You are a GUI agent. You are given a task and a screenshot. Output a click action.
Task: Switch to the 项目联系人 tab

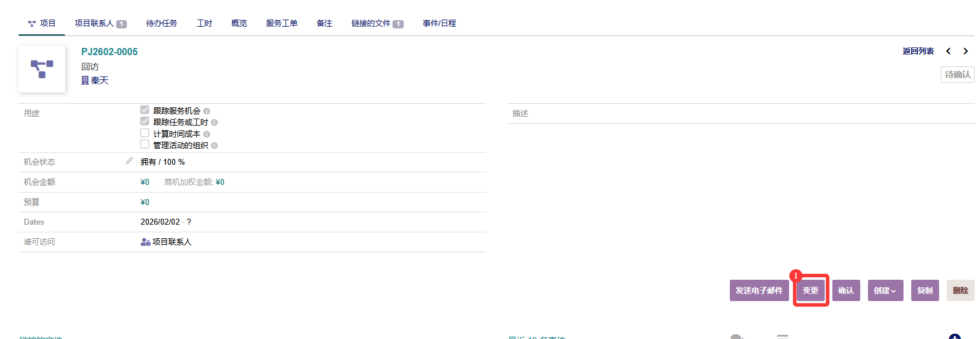click(100, 24)
